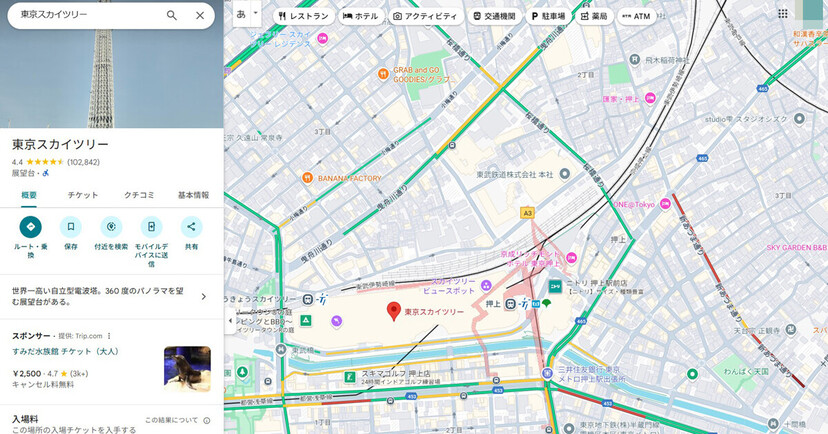This screenshot has height=434, width=828.
Task: Click the 京成リッチモンドホテル hotel marker
Action: point(571,258)
